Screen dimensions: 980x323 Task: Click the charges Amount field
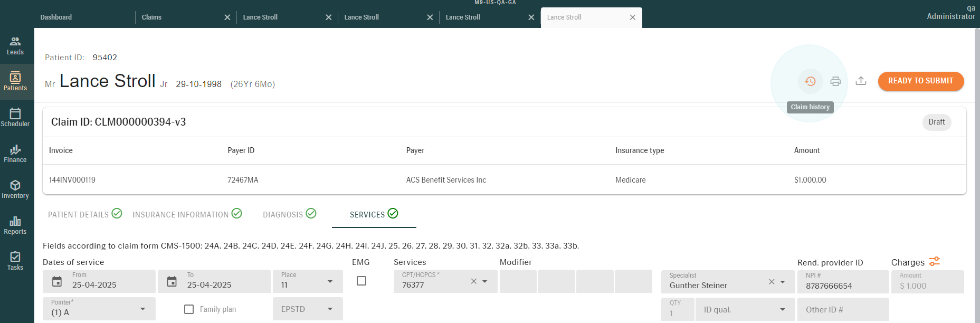(x=927, y=282)
